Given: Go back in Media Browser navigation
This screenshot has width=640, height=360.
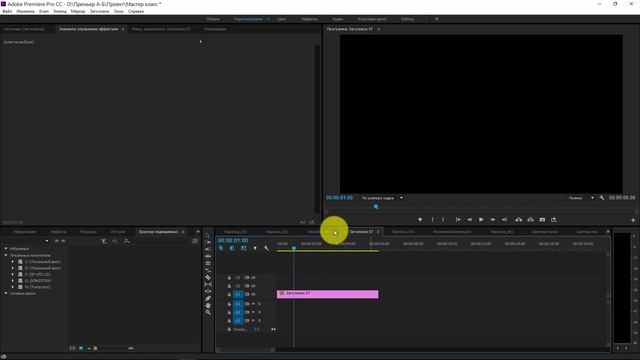Looking at the screenshot, I should click(x=57, y=241).
